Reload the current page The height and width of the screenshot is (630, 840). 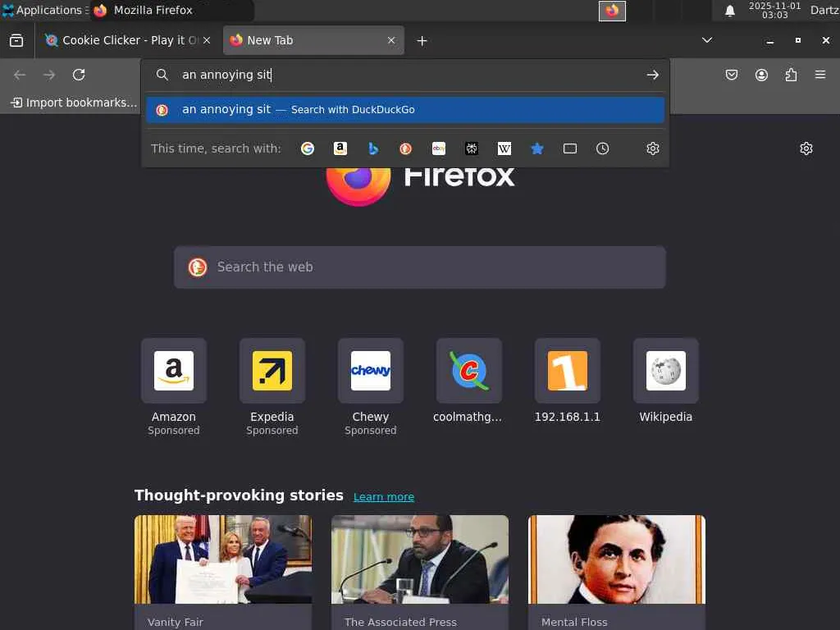coord(79,75)
